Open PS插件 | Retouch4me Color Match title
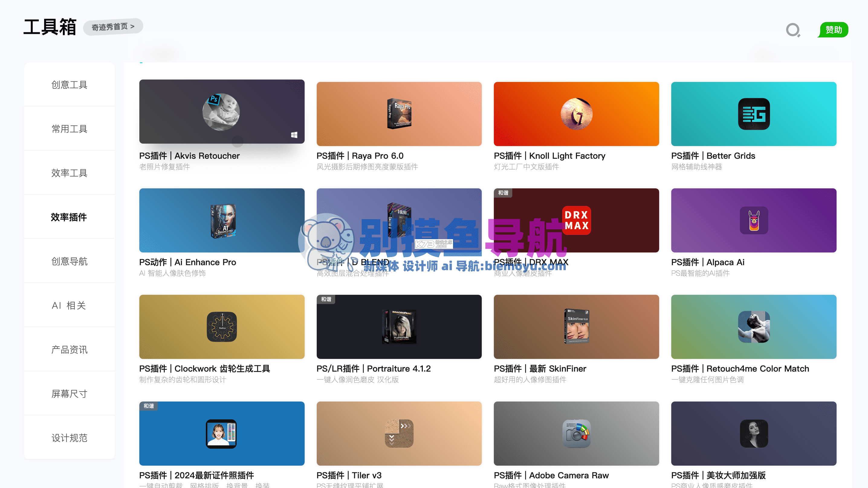 point(740,369)
